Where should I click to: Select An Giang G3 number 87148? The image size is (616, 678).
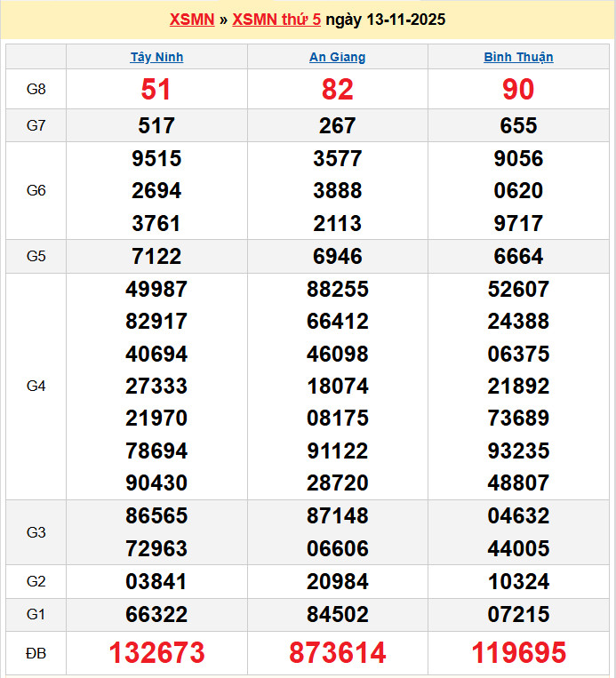pos(337,516)
